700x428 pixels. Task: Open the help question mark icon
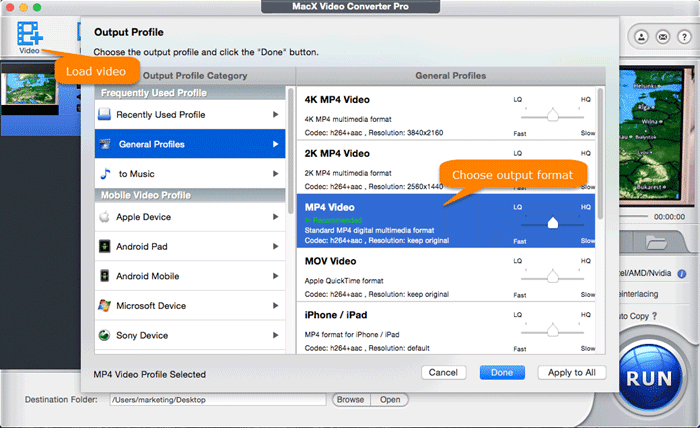pyautogui.click(x=684, y=37)
